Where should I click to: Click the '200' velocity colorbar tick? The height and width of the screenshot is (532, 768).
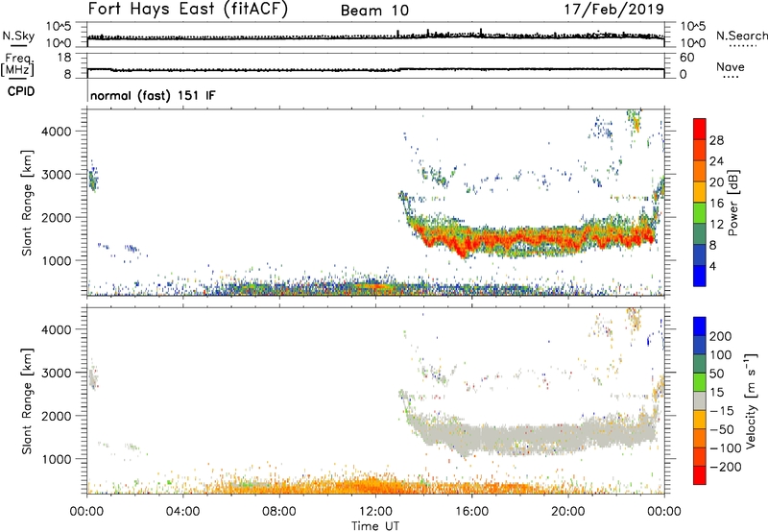click(x=721, y=336)
